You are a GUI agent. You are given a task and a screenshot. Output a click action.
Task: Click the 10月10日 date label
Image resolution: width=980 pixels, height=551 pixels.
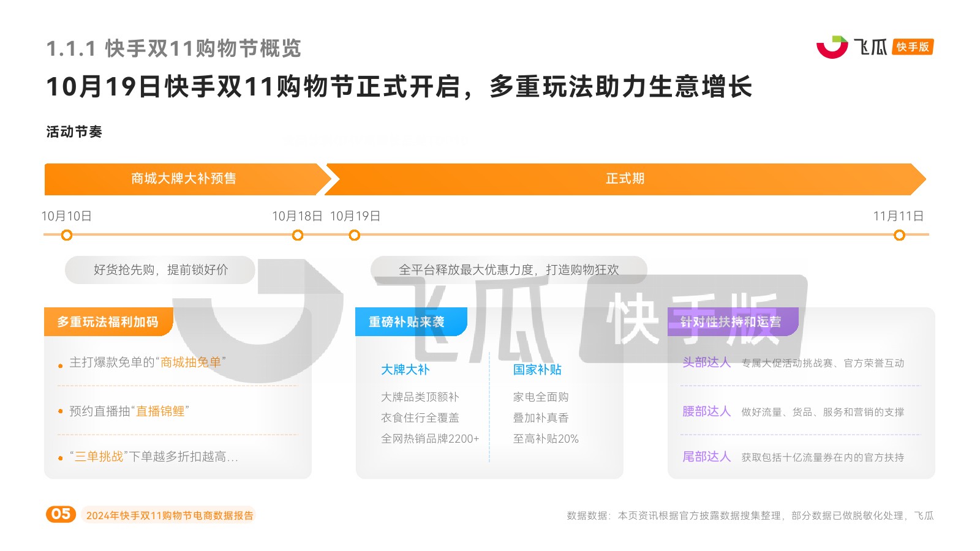[66, 216]
